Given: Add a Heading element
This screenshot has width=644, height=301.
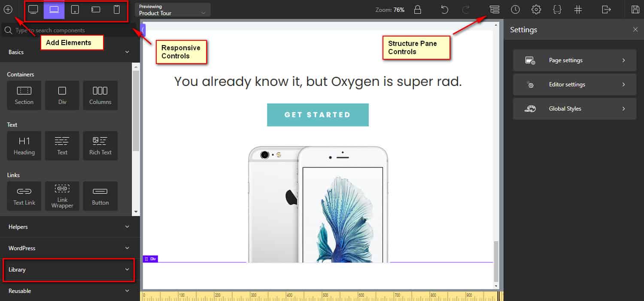Looking at the screenshot, I should click(x=24, y=146).
